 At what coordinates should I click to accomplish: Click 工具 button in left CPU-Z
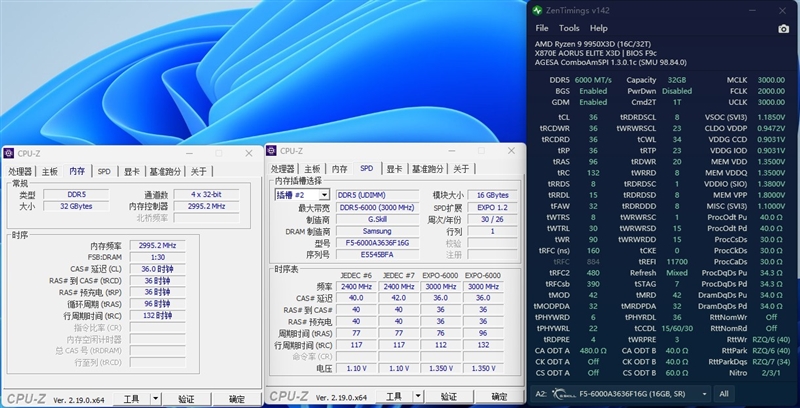pos(132,399)
